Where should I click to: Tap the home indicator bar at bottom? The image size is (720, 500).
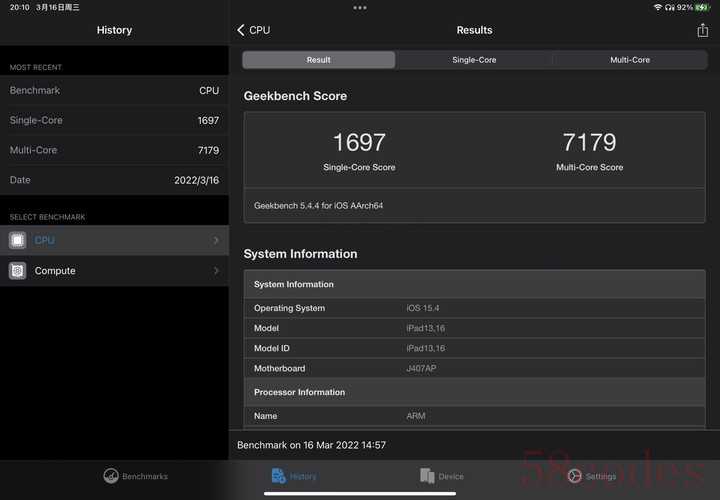(360, 493)
